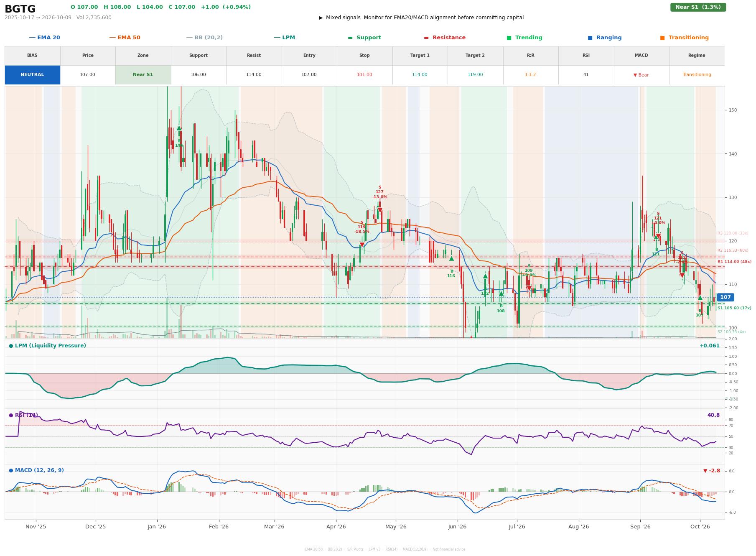Viewport: 756px width, 556px height.
Task: Click the Target 2 column header
Action: (x=475, y=56)
